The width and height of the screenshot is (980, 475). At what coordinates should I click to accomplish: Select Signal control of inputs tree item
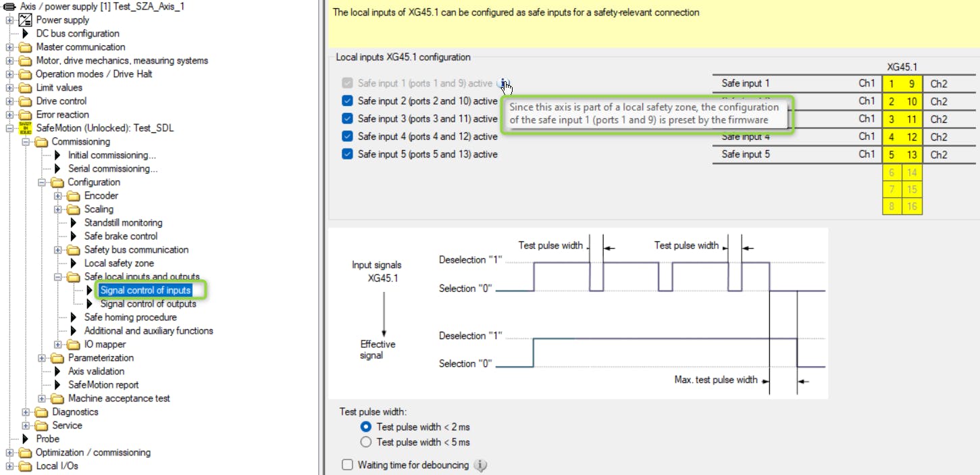click(x=145, y=290)
